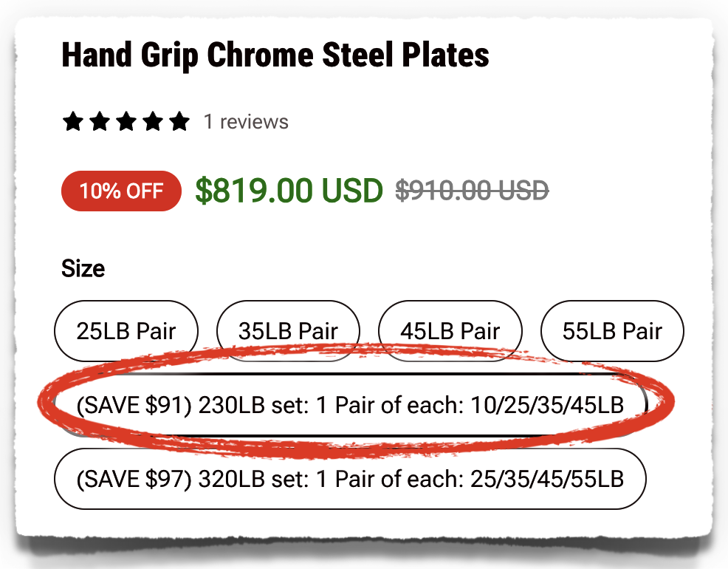Click the first star rating icon
This screenshot has height=569, width=728.
73,121
